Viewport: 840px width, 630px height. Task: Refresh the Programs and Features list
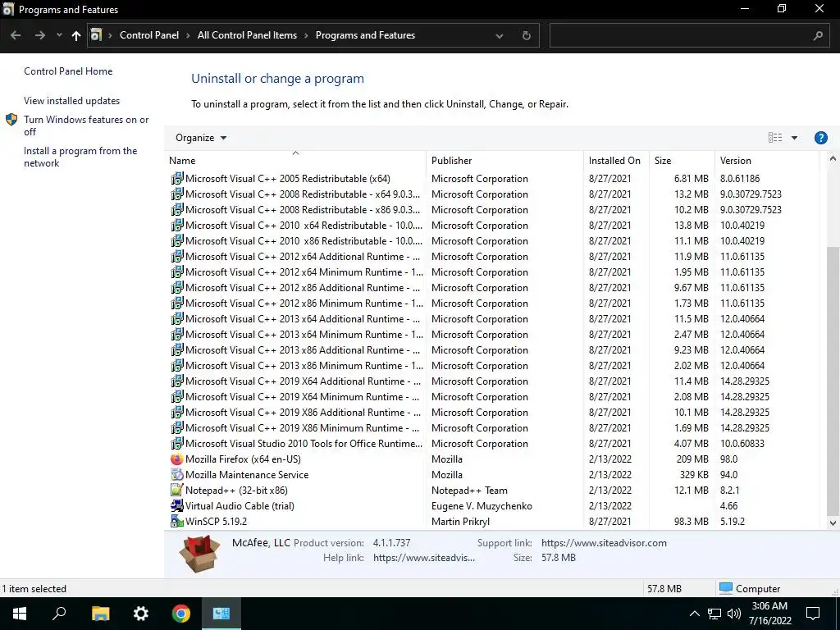[526, 35]
